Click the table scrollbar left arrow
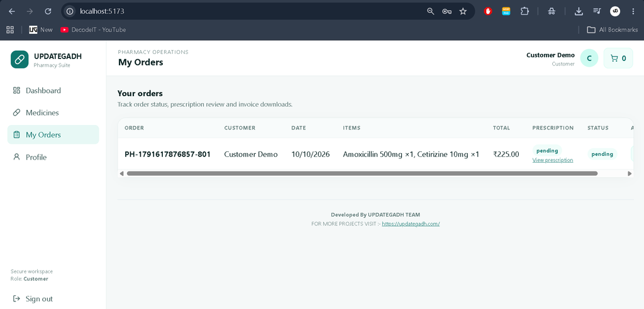 (x=121, y=173)
